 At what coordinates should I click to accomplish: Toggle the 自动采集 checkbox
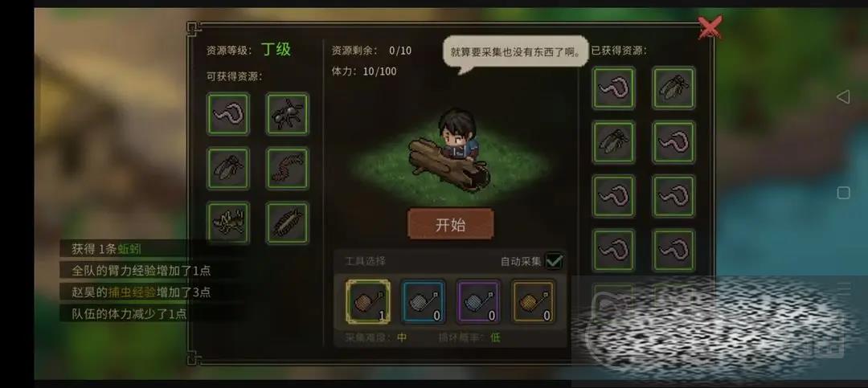(554, 261)
